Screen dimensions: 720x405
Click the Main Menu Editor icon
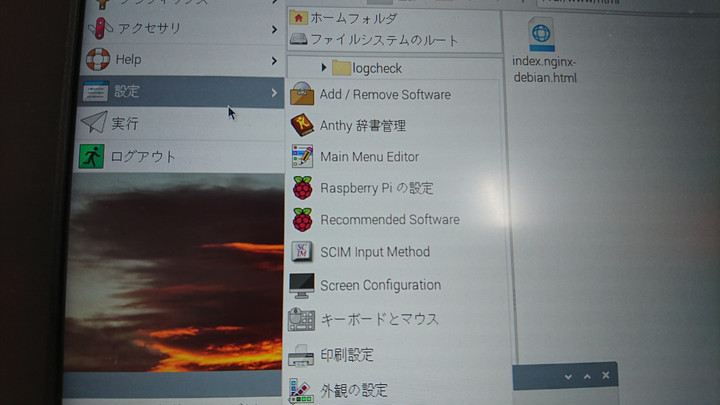coord(302,157)
